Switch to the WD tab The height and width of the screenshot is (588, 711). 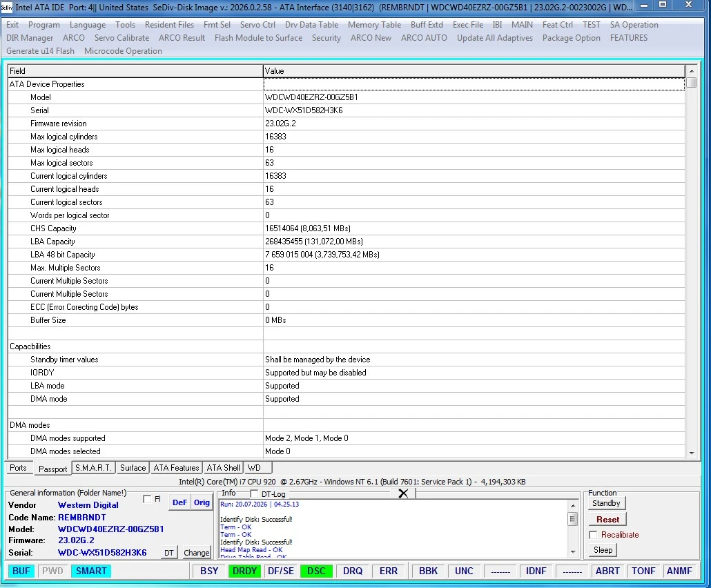click(258, 468)
